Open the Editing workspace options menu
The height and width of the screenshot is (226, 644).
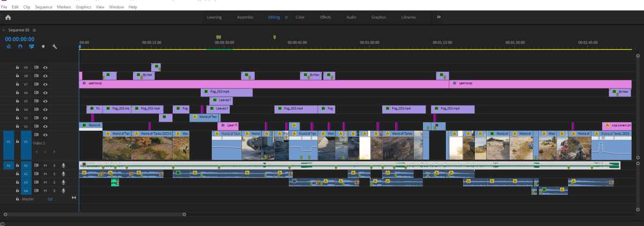[286, 17]
